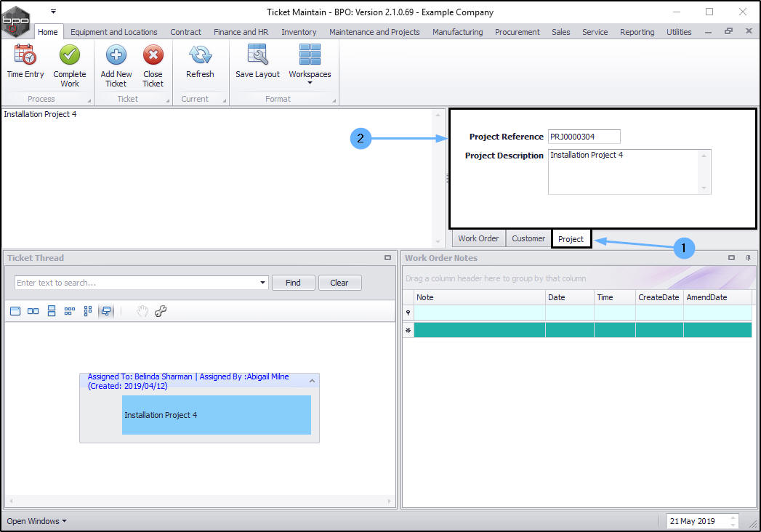Open the Equipment and Locations tab
This screenshot has width=761, height=532.
tap(113, 32)
